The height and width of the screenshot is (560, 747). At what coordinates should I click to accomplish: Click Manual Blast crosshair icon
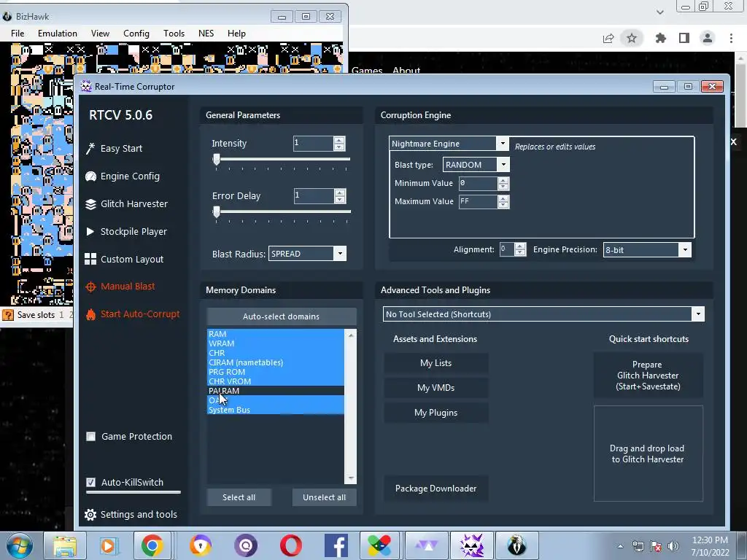pos(90,287)
